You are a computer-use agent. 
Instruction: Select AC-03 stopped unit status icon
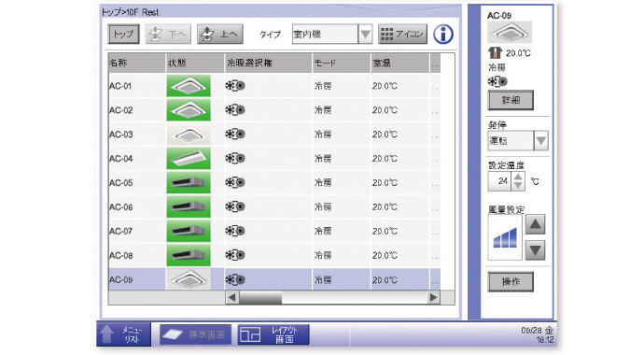(189, 135)
